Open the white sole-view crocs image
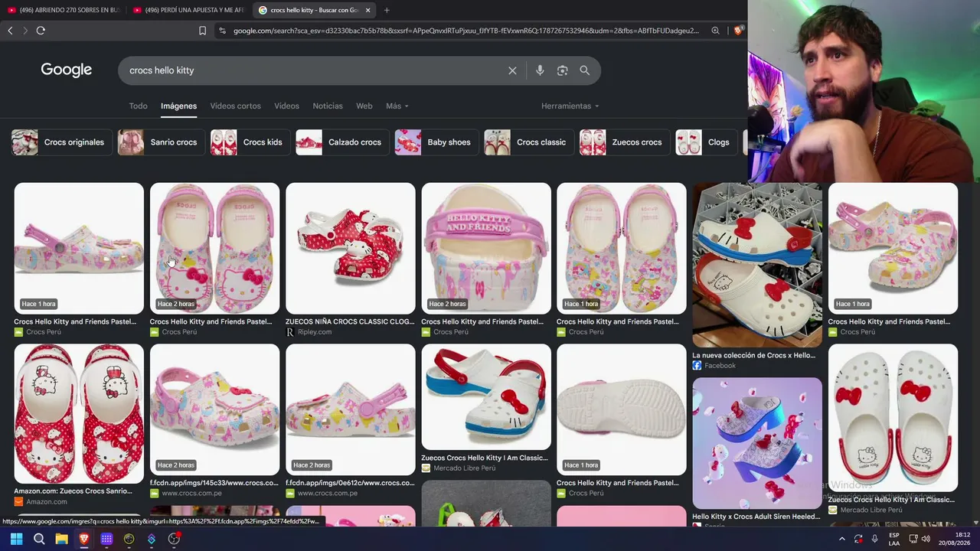Viewport: 980px width, 551px height. (x=622, y=409)
